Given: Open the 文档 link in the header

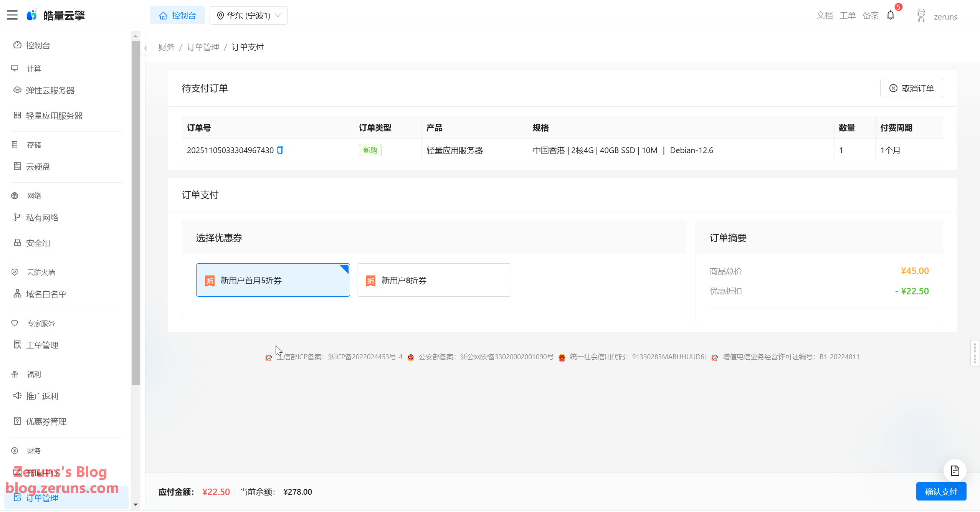Looking at the screenshot, I should coord(824,16).
